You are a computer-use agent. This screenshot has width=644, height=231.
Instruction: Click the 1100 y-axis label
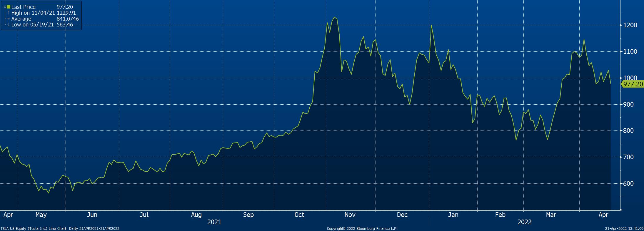click(630, 52)
